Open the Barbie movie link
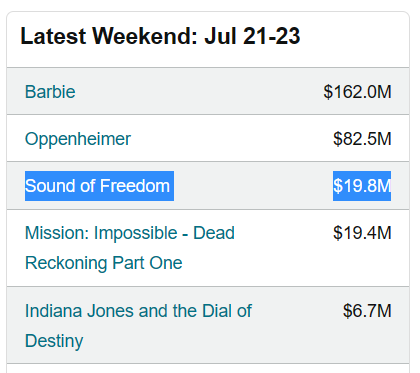This screenshot has width=420, height=373. [50, 92]
